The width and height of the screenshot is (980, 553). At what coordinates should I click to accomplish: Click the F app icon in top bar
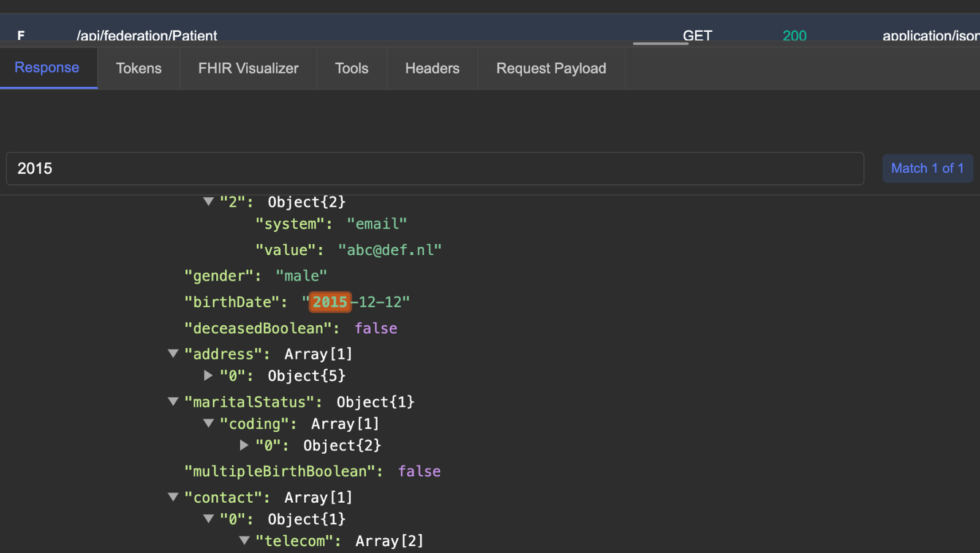point(20,36)
